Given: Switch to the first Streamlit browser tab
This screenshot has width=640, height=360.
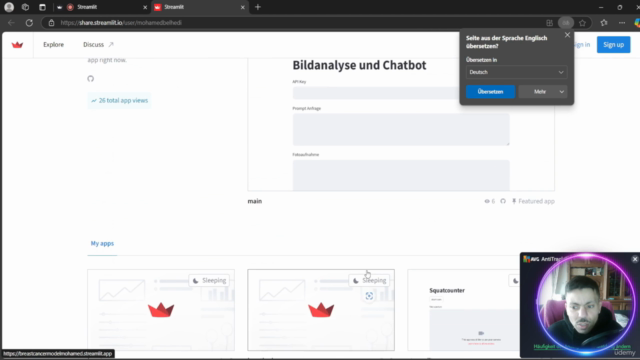Looking at the screenshot, I should 101,7.
